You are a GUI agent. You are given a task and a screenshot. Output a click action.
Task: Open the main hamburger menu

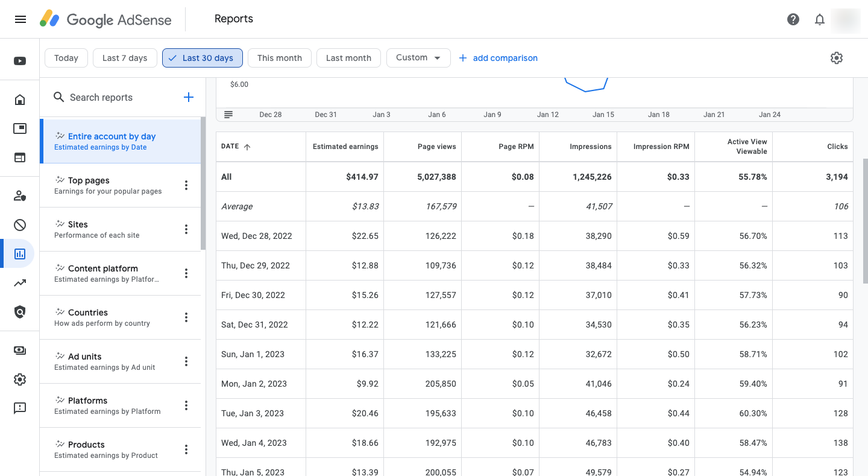pos(20,19)
